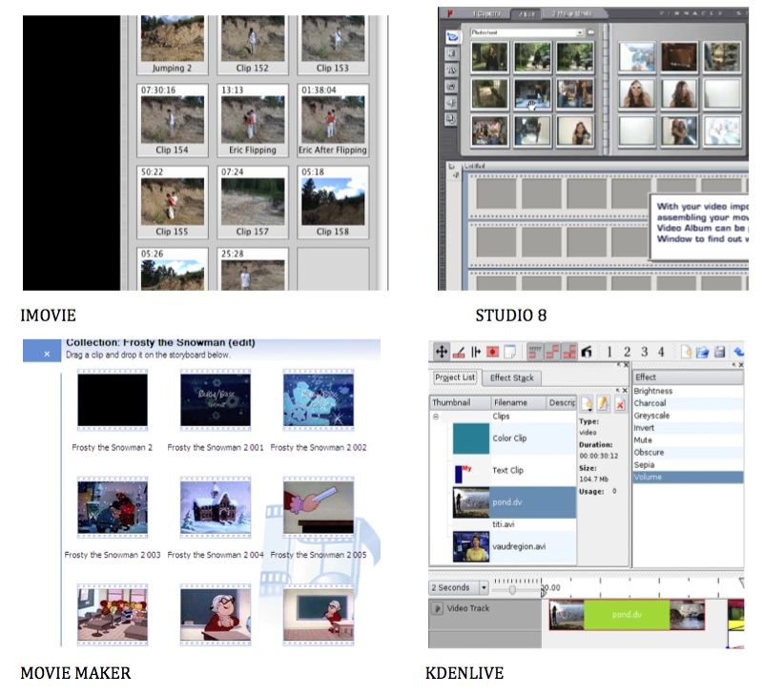Close the Movie Maker collection pane X
The image size is (784, 695).
click(47, 354)
